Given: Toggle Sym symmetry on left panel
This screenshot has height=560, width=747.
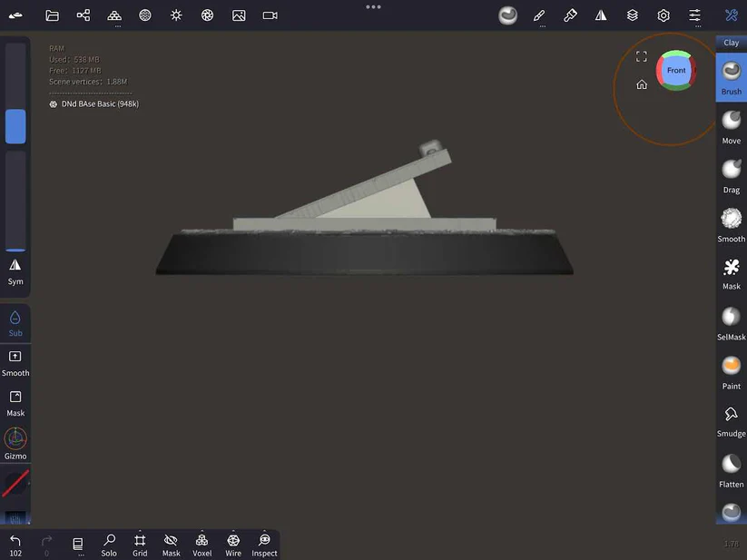Looking at the screenshot, I should (x=15, y=272).
